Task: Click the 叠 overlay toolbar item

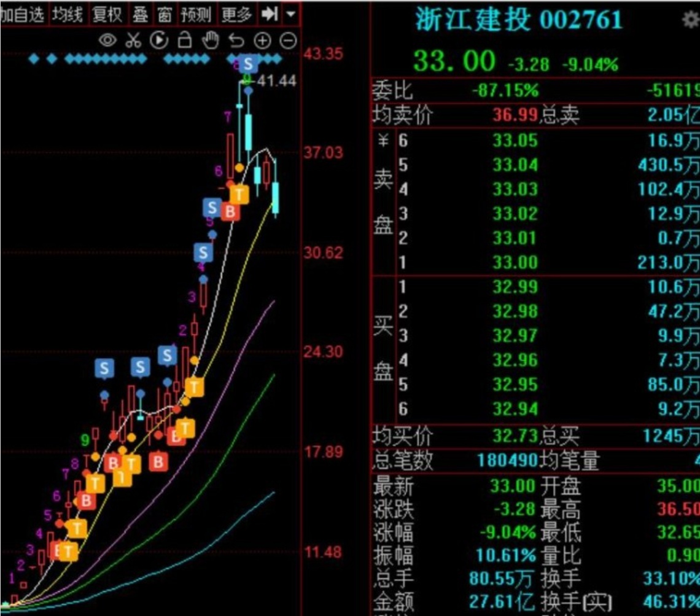Action: tap(140, 15)
